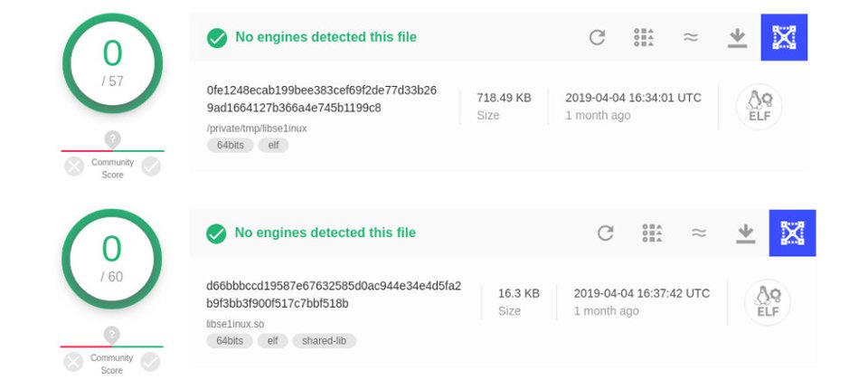This screenshot has width=868, height=380.
Task: Click the 0 / 60 detection score circle
Action: [112, 259]
